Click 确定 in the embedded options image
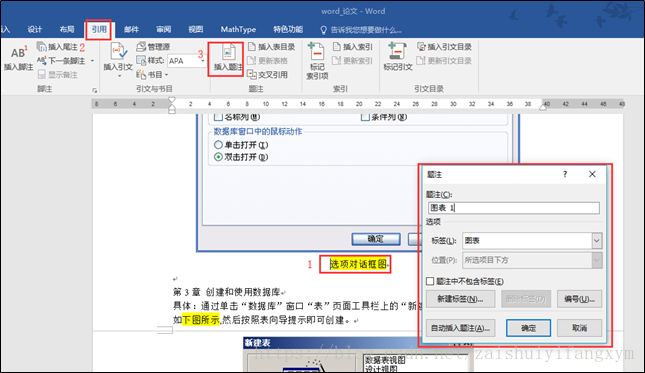Image resolution: width=645 pixels, height=373 pixels. point(376,239)
